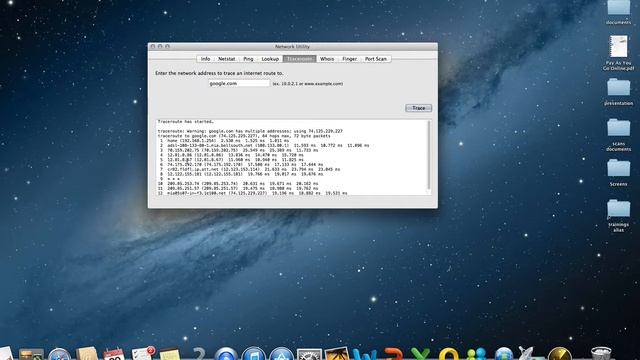Click the 'Traceroute has started.' line
Image resolution: width=640 pixels, height=360 pixels.
click(186, 122)
